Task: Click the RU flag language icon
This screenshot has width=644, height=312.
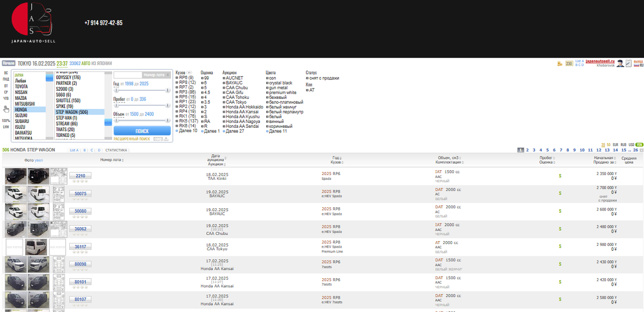Action: coord(636,65)
